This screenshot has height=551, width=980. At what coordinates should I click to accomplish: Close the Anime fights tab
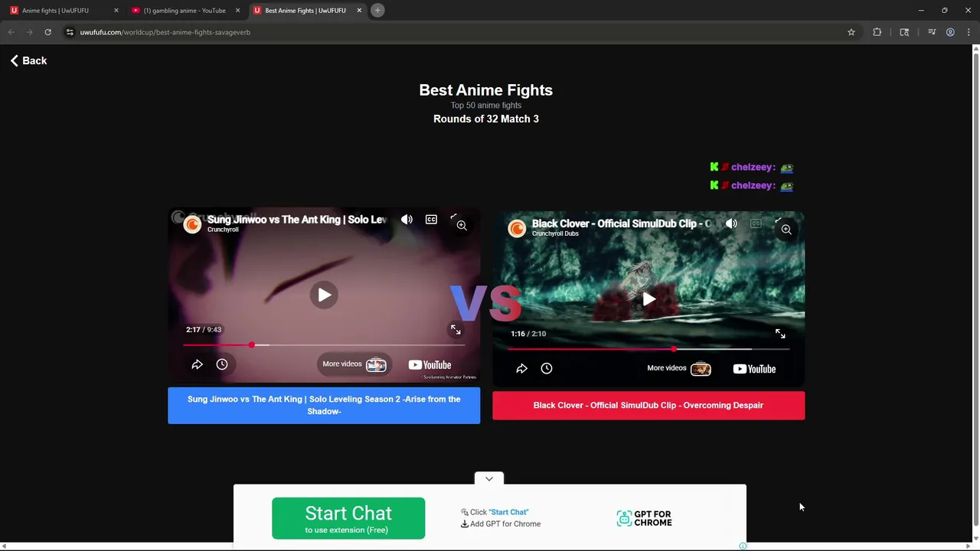tap(116, 11)
